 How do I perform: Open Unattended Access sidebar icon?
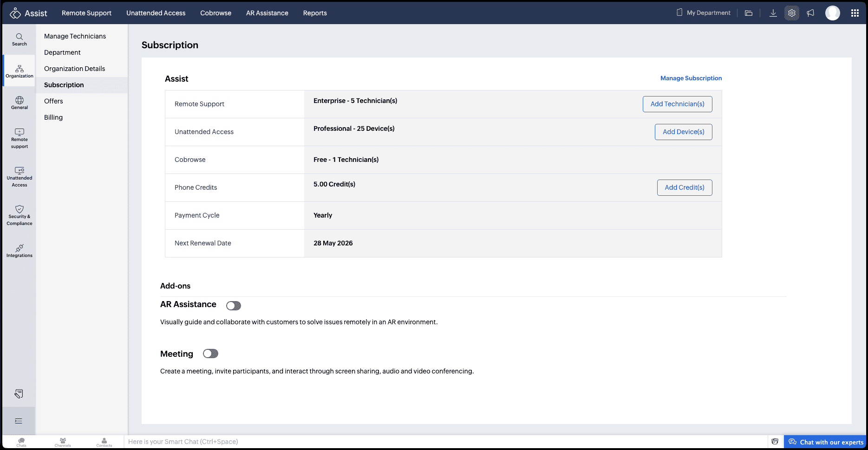point(20,177)
